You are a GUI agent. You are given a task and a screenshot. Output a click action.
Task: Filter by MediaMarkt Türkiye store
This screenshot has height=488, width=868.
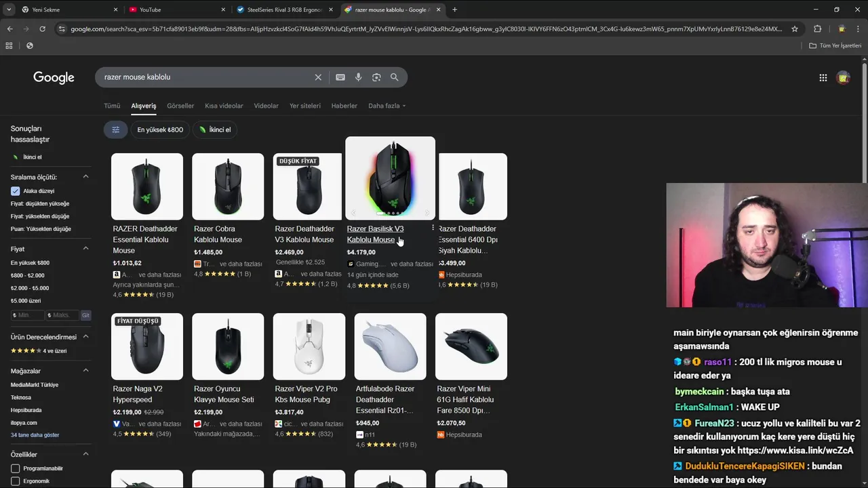pyautogui.click(x=35, y=385)
